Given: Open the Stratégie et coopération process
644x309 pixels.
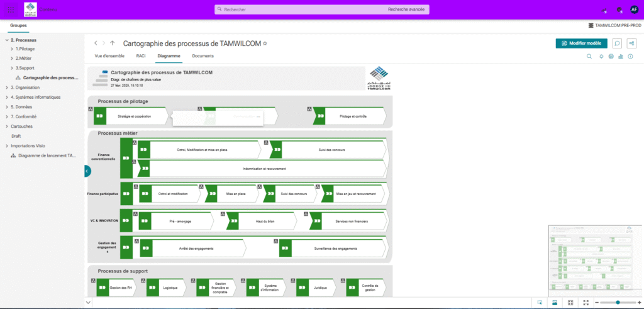Looking at the screenshot, I should pos(131,116).
